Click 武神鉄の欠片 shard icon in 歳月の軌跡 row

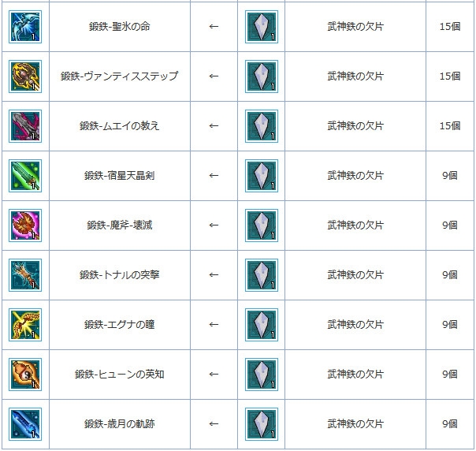(x=261, y=424)
